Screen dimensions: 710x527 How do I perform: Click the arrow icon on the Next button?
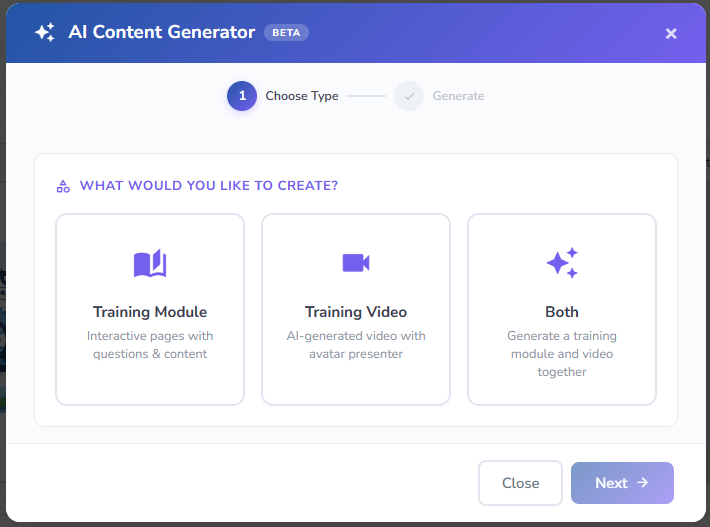tap(643, 483)
